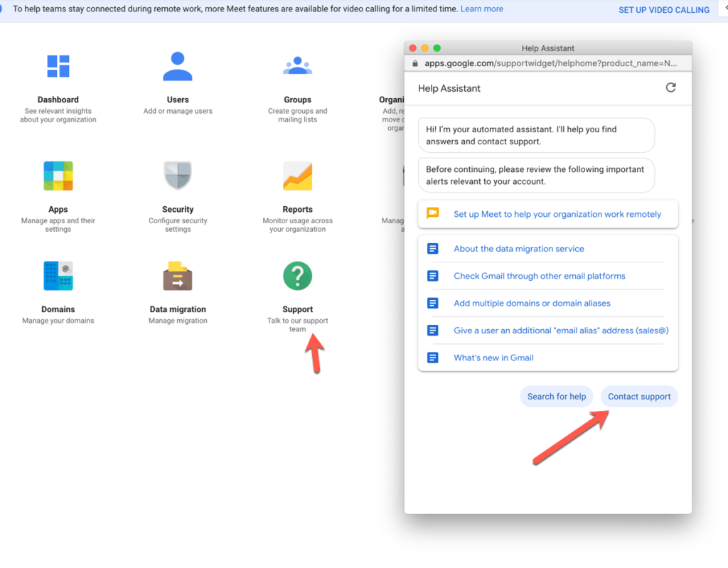Open the Domains icon
The image size is (728, 568).
[x=58, y=276]
